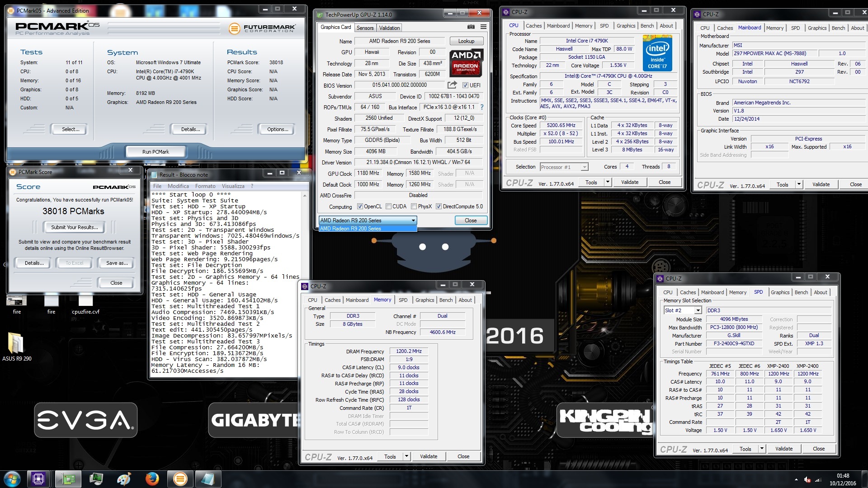This screenshot has width=868, height=488.
Task: Expand Tools arrow in CPU-Z CPU window
Action: 608,182
